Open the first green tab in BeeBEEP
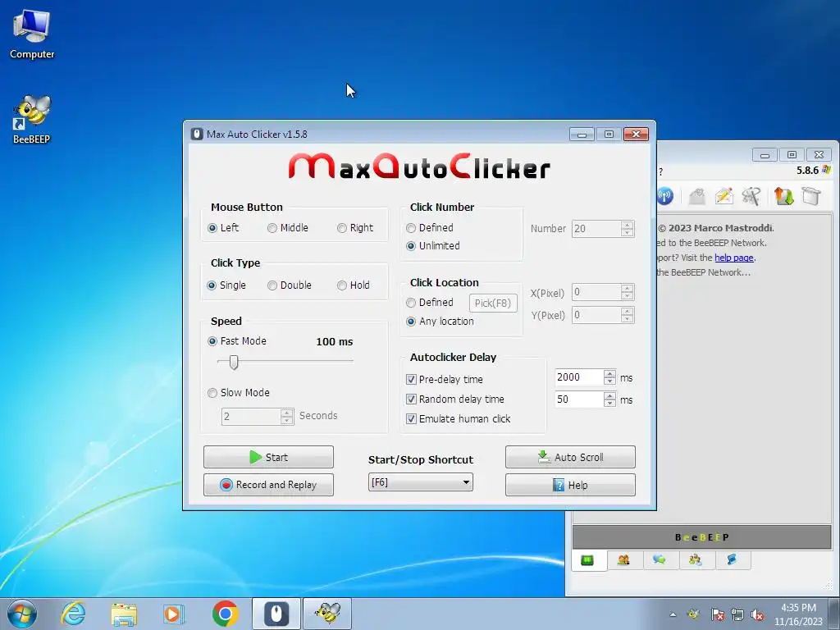840x630 pixels. point(587,560)
